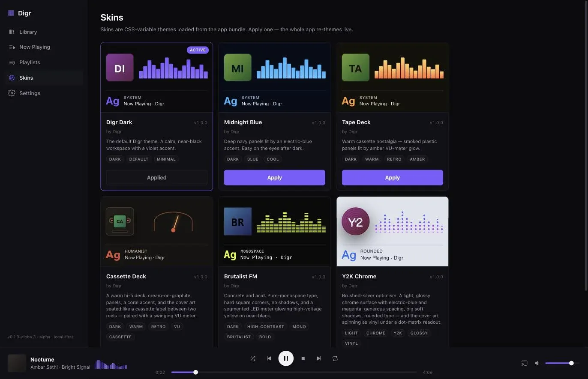Screen dimensions: 588x379
Task: Click the page scrollbar
Action: coord(586,146)
